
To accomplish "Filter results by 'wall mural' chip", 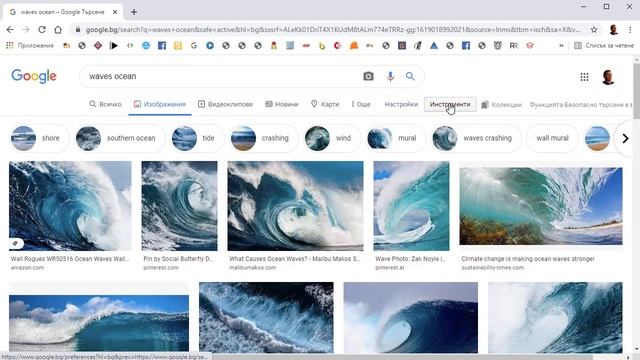I will click(552, 138).
